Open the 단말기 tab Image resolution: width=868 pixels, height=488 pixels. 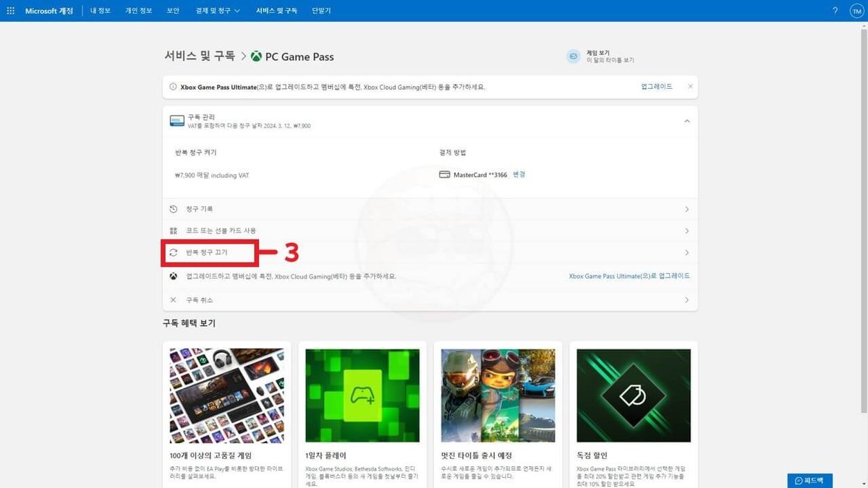point(321,11)
